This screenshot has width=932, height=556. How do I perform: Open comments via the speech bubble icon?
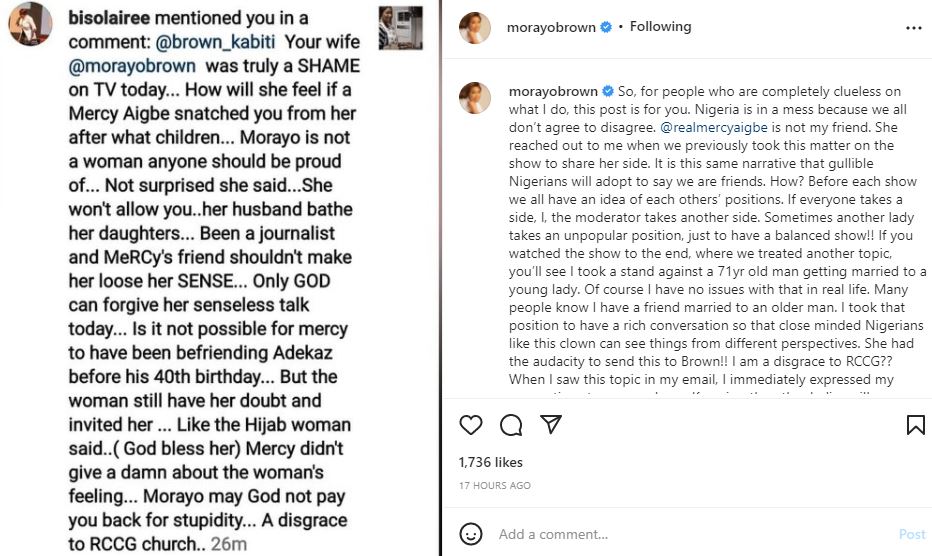[x=511, y=425]
